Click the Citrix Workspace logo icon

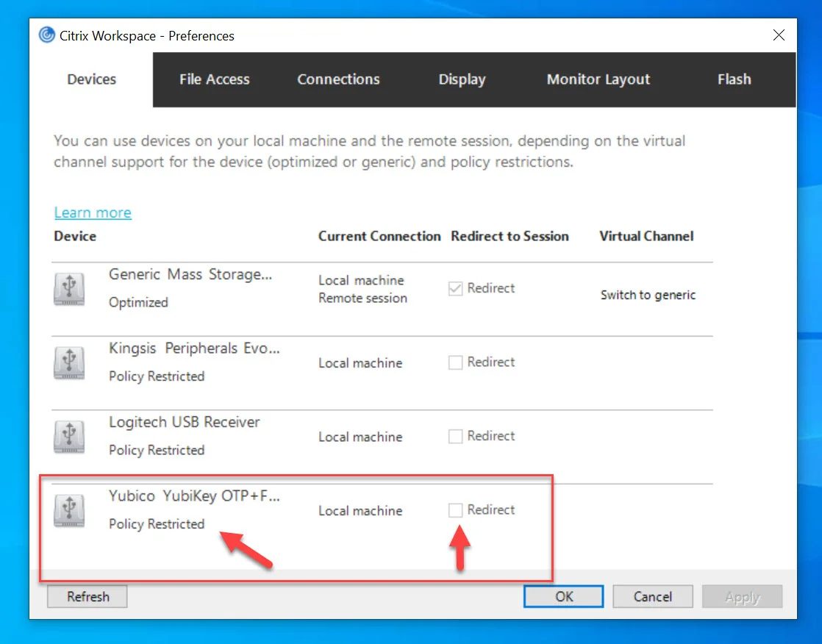click(46, 35)
